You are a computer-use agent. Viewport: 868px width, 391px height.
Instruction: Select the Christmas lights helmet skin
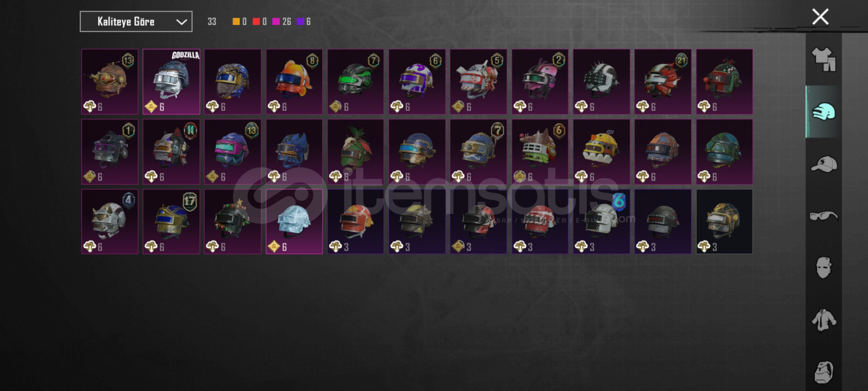(233, 222)
